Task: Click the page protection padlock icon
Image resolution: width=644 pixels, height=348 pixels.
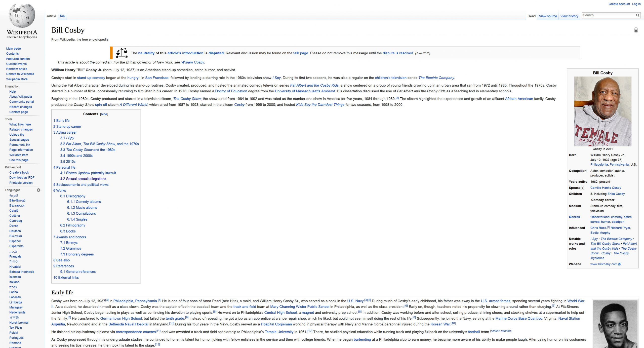Action: pyautogui.click(x=636, y=30)
